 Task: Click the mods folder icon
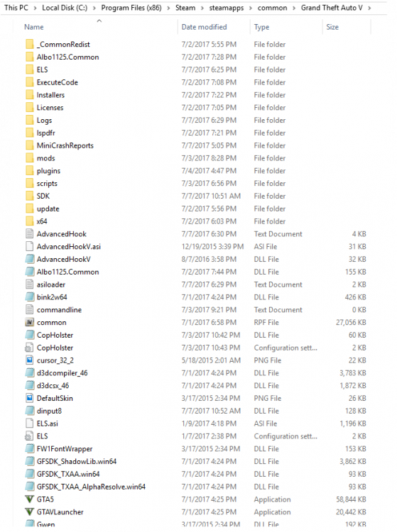coord(30,158)
